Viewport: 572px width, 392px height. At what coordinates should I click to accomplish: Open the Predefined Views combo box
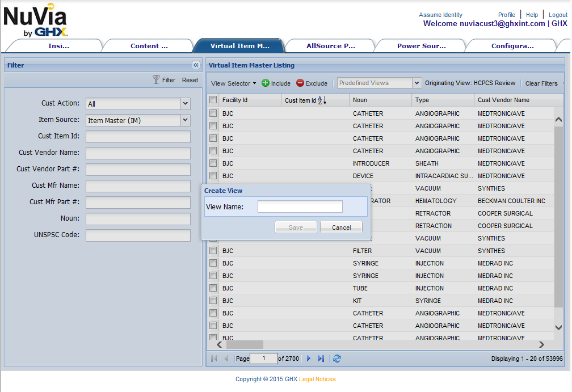tap(417, 83)
